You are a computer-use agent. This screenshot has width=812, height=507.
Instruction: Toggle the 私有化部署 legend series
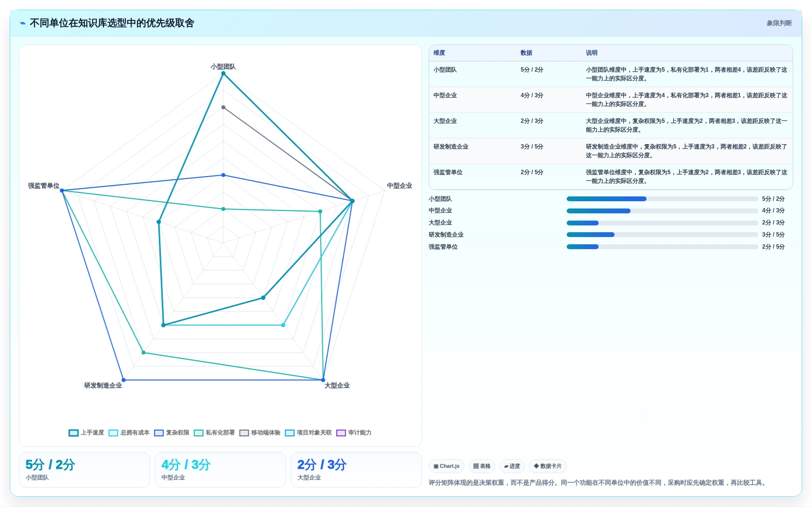tap(214, 432)
